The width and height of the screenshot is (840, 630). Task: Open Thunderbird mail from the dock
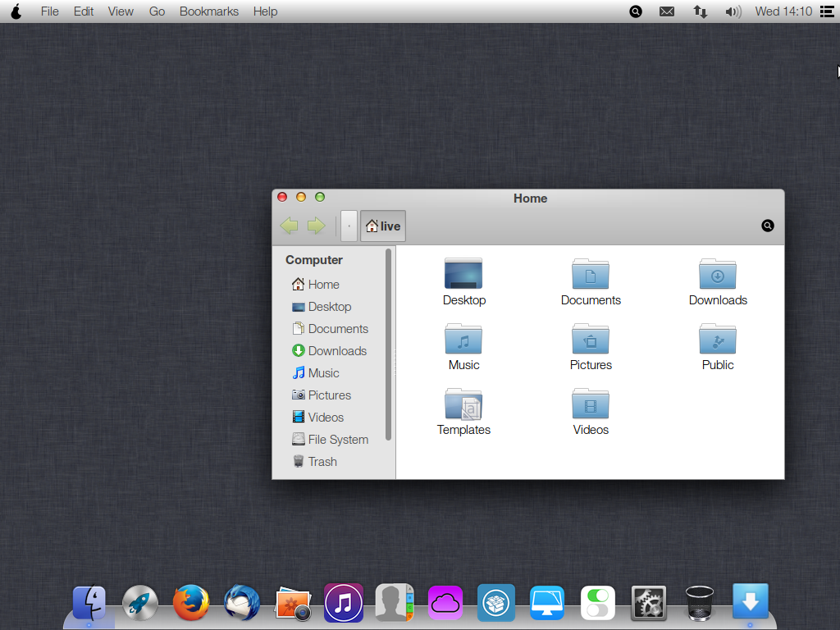[242, 603]
